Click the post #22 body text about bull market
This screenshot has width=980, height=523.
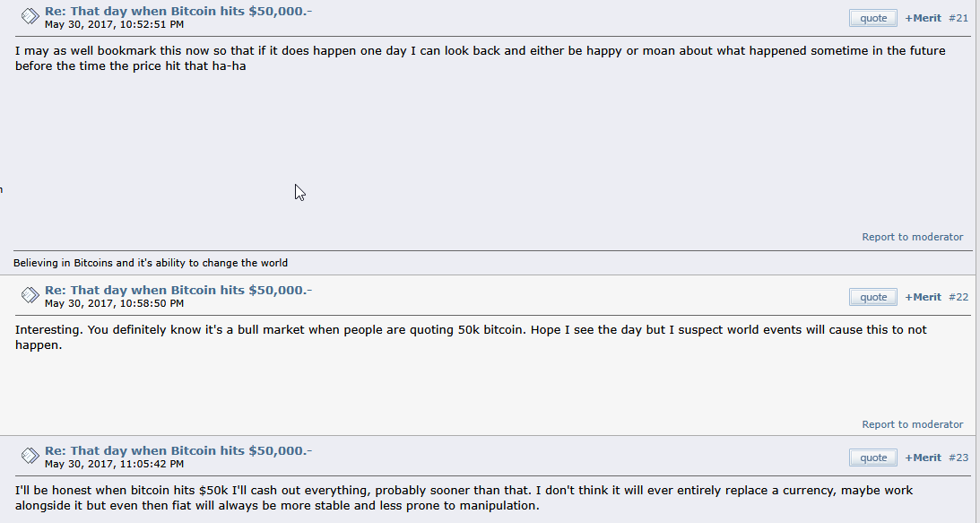(x=471, y=337)
